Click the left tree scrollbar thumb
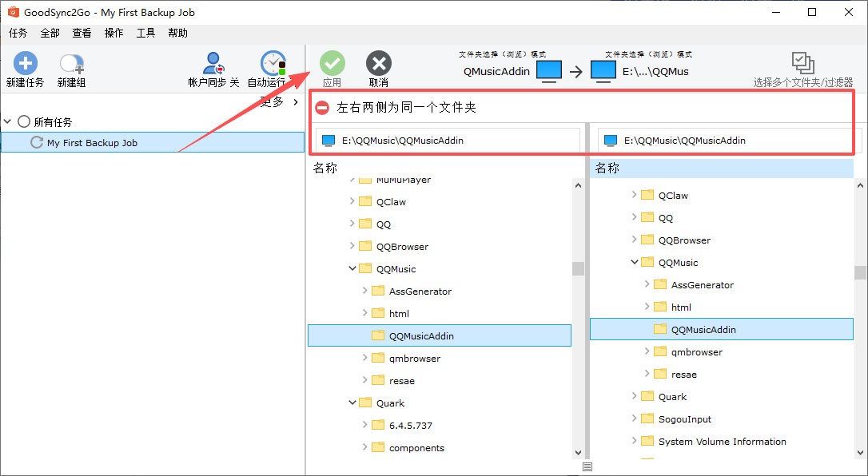The height and width of the screenshot is (476, 868). [578, 268]
